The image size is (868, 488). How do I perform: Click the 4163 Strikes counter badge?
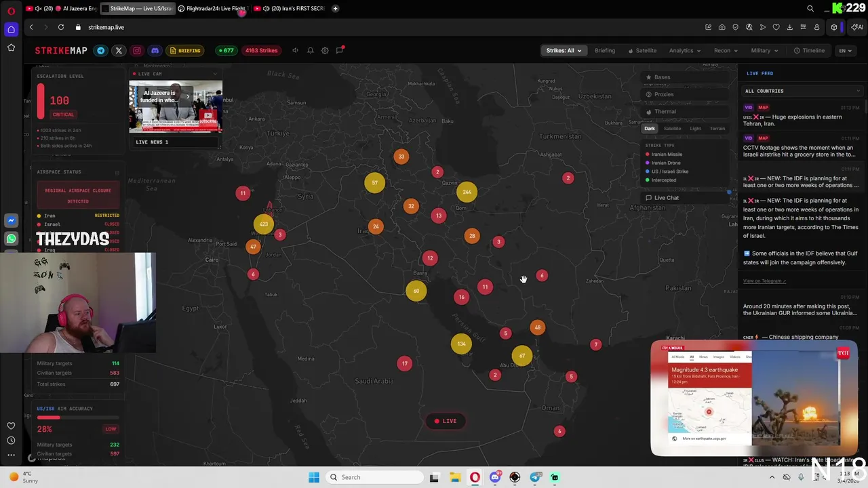click(x=261, y=50)
